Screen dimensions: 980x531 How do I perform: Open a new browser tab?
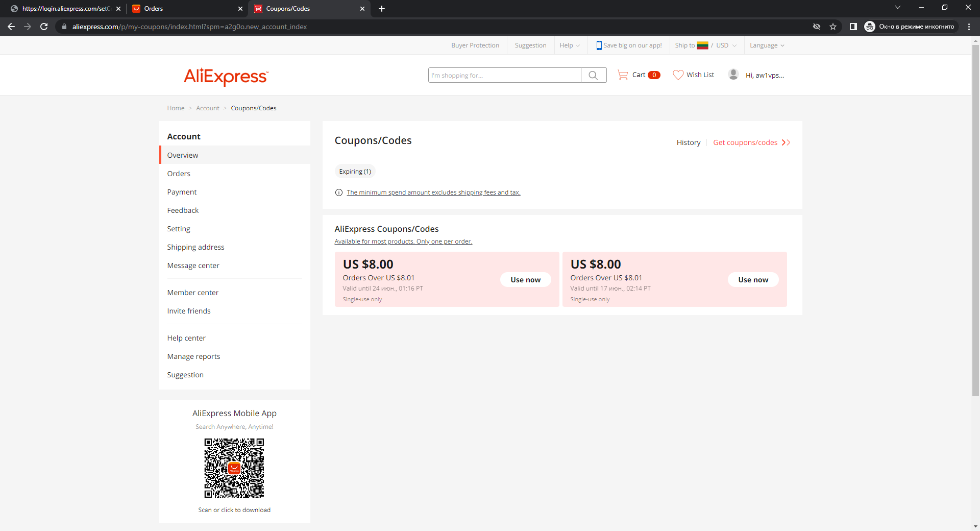[x=382, y=9]
